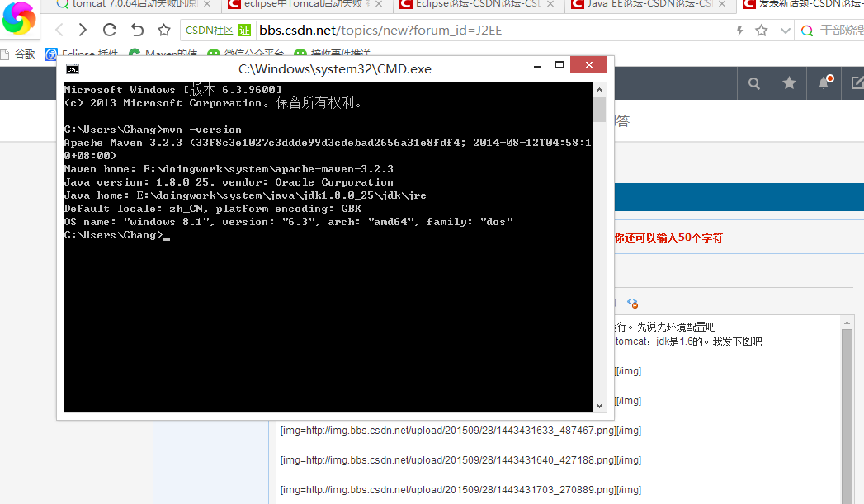Expand the address bar star dropdown arrow

click(784, 31)
